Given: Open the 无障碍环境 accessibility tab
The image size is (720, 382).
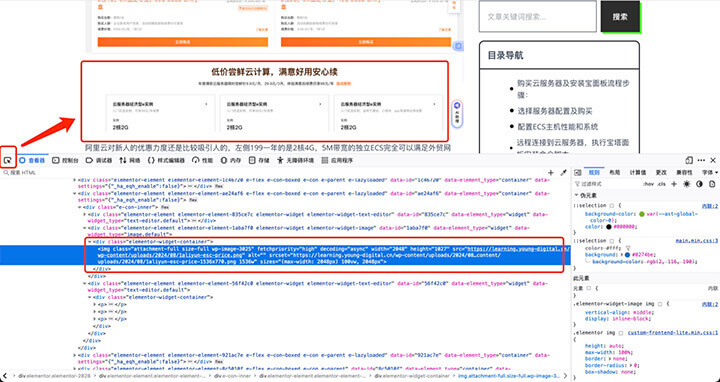Looking at the screenshot, I should [296, 160].
